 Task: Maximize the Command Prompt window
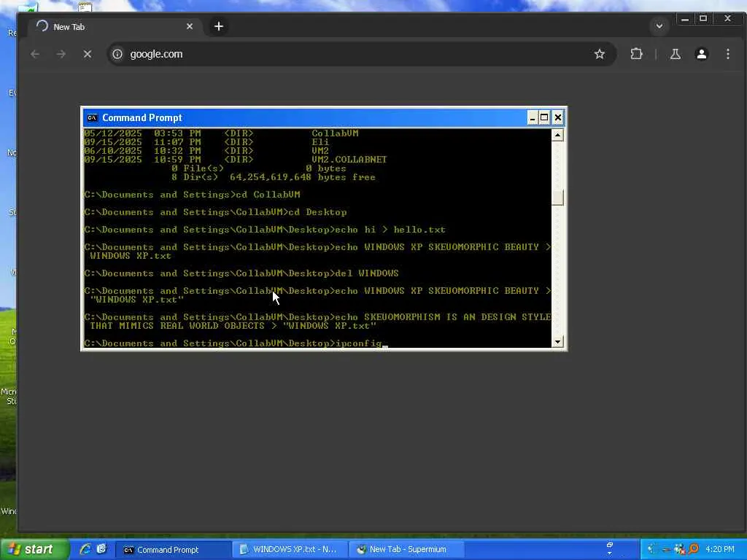(x=544, y=117)
